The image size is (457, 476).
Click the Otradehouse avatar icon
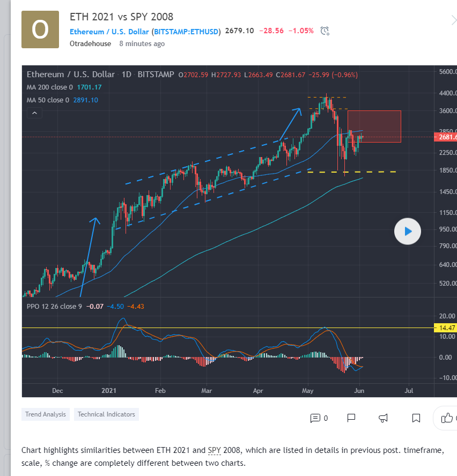tap(40, 29)
